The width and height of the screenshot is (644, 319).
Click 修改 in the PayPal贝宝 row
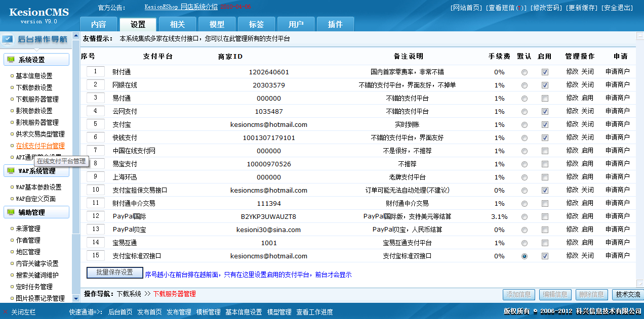(x=572, y=230)
